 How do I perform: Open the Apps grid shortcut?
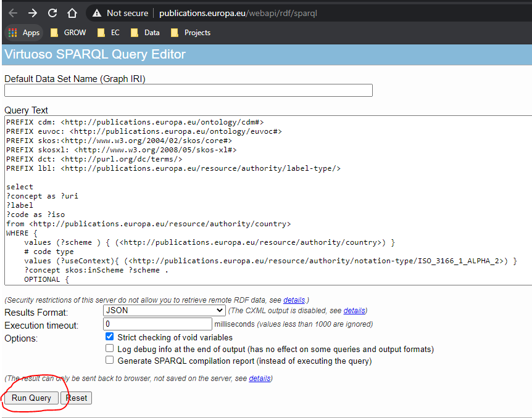[x=23, y=33]
